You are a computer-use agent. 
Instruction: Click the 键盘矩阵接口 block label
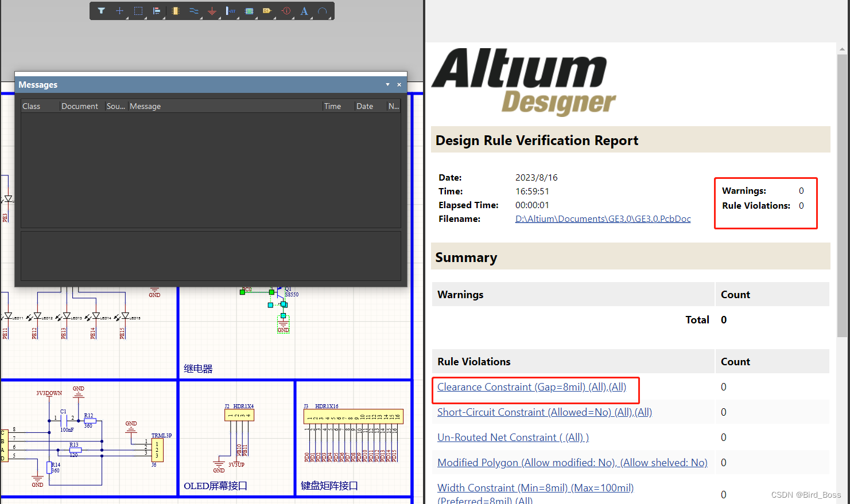(x=329, y=486)
